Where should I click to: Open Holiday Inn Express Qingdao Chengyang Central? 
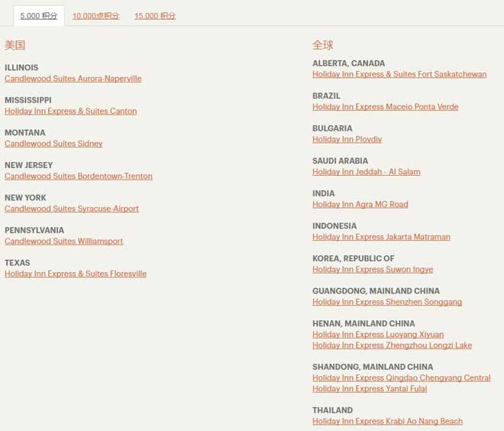[x=402, y=378]
